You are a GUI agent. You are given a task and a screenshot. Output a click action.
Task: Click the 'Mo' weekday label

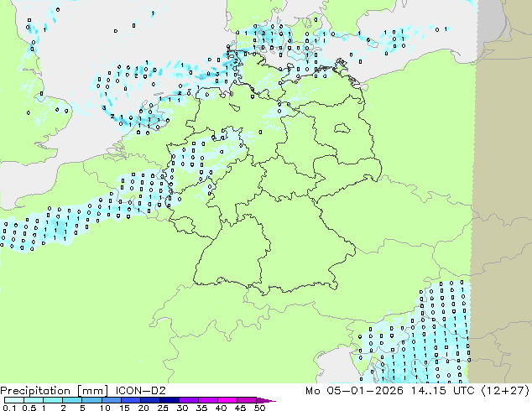(312, 391)
